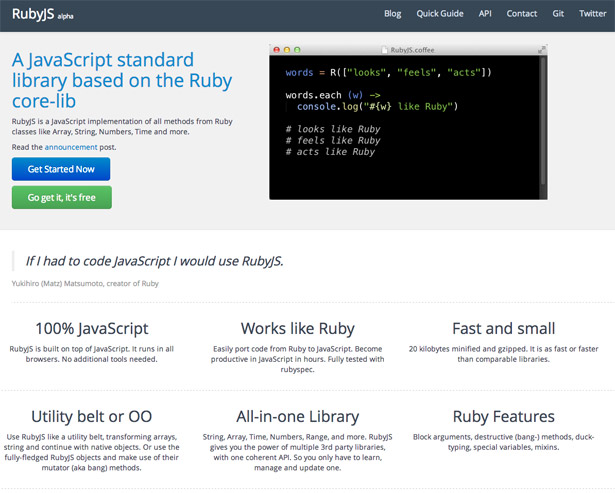Click the main headline A JavaScript standard library
The width and height of the screenshot is (615, 493).
pyautogui.click(x=122, y=80)
